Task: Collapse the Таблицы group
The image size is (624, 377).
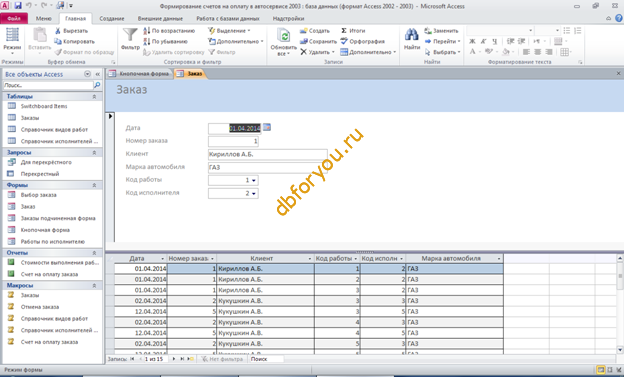Action: point(94,97)
